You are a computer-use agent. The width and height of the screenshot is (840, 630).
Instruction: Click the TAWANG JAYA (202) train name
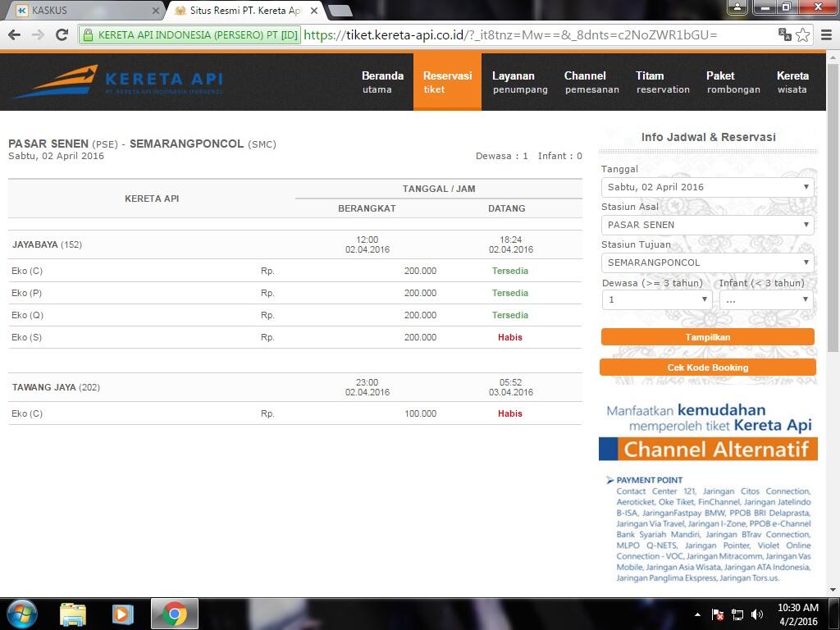(x=57, y=387)
